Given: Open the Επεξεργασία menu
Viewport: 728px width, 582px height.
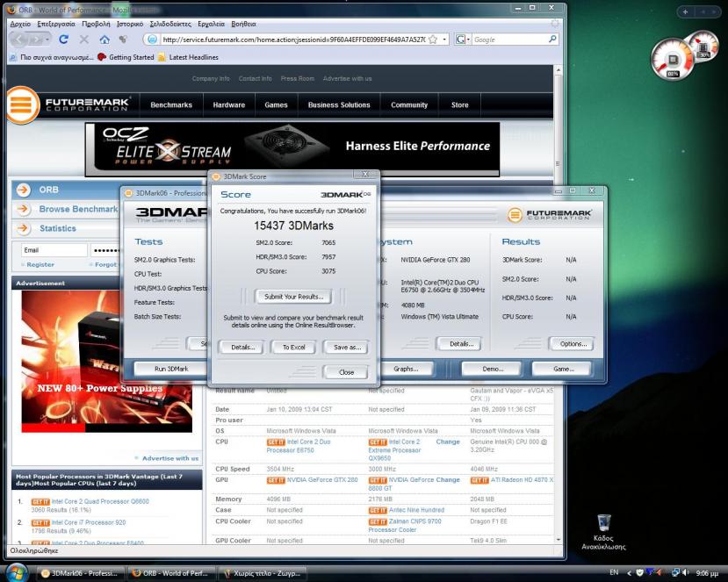Looking at the screenshot, I should coord(56,24).
